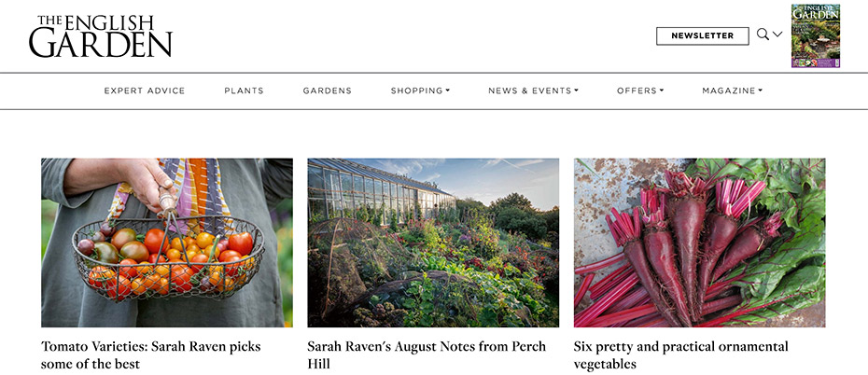Expand the chevron next to search

click(x=777, y=35)
